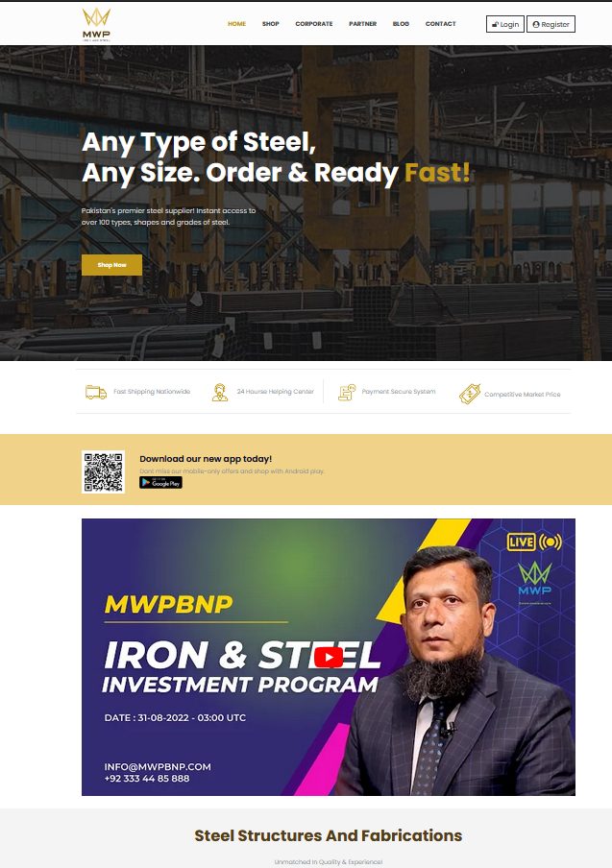Click the delivery truck shipping icon
This screenshot has width=612, height=868.
pyautogui.click(x=96, y=392)
